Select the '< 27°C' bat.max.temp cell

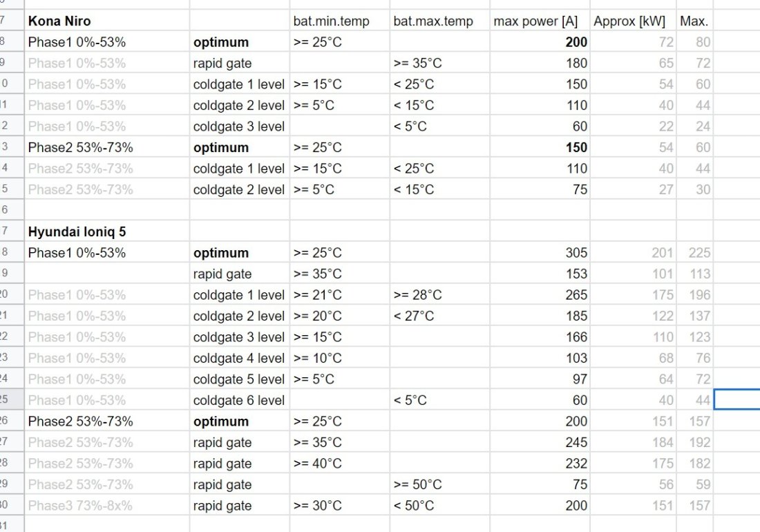tap(439, 316)
